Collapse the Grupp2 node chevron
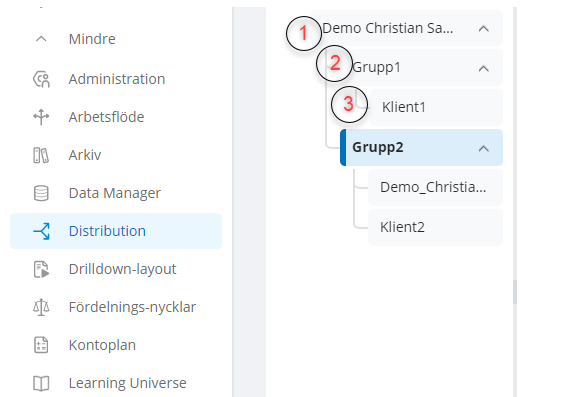579x397 pixels. (x=484, y=148)
